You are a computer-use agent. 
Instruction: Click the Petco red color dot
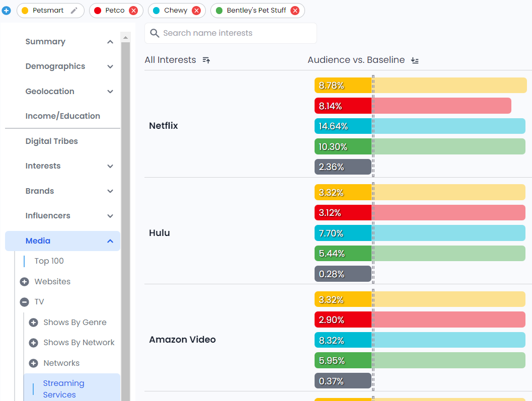pos(98,11)
